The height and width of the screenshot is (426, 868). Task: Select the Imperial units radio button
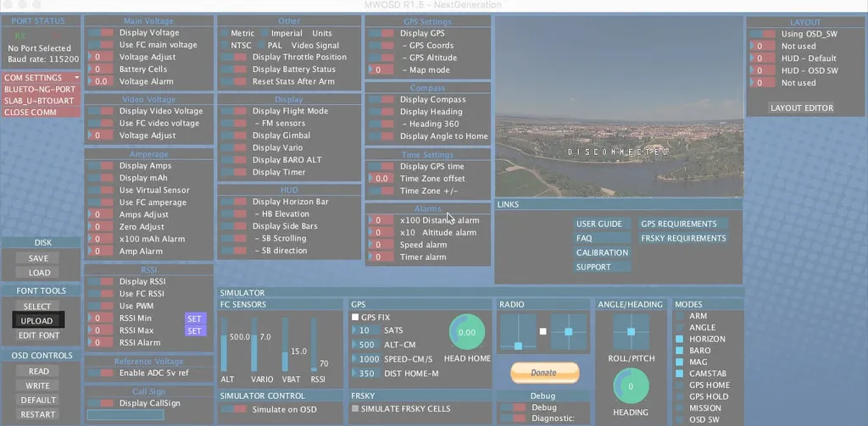263,34
